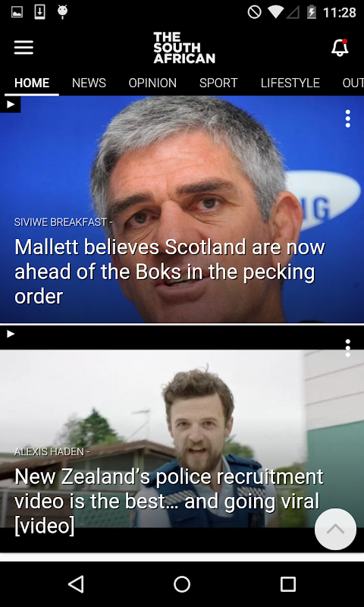Tap The South African logo

click(184, 48)
